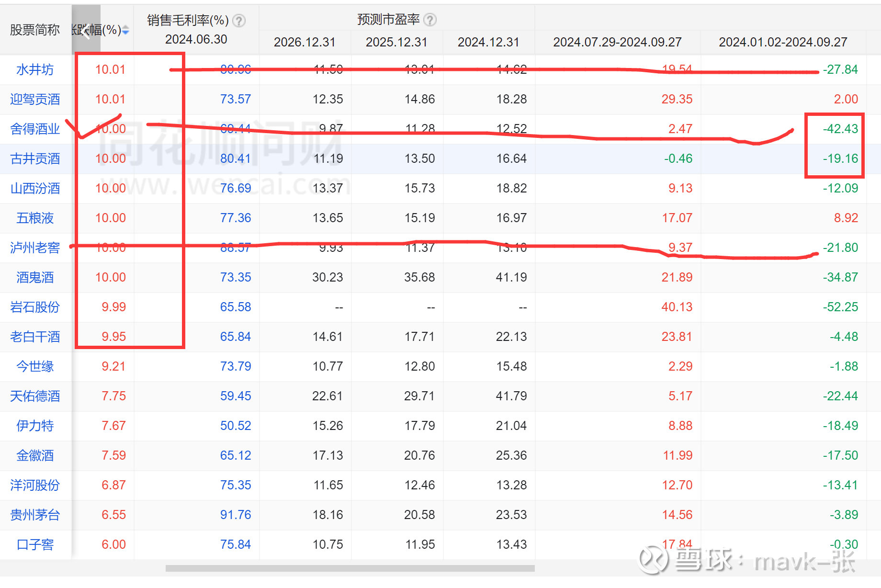Click the 2024.01.02-2024.09.27 column header
This screenshot has height=588, width=881.
783,42
